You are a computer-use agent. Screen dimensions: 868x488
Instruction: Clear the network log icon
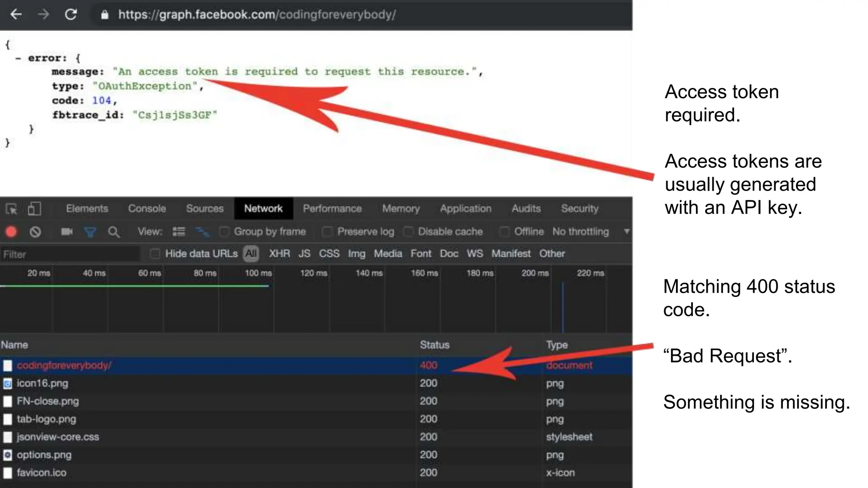[x=35, y=232]
